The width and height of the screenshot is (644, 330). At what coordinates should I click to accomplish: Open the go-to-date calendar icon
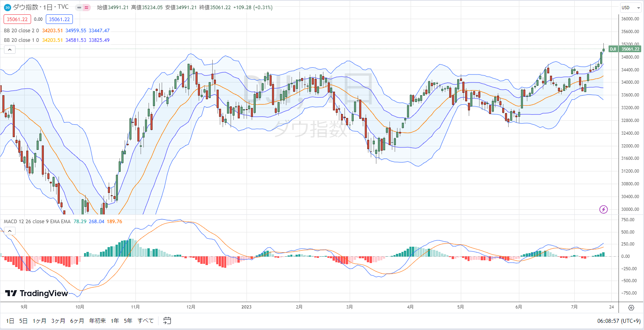click(167, 320)
